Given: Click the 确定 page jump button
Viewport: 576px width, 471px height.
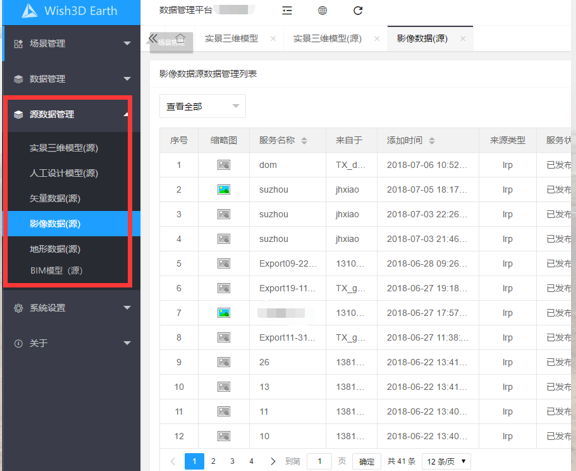Looking at the screenshot, I should click(366, 461).
